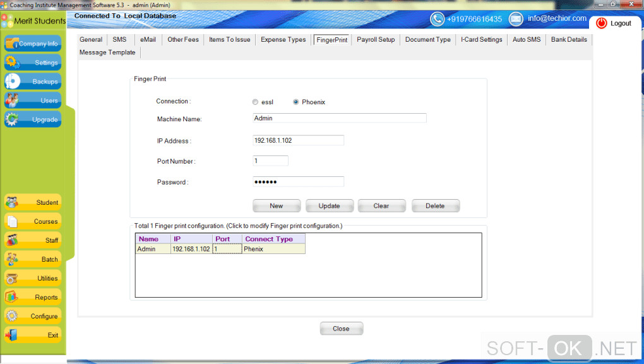The height and width of the screenshot is (364, 644).
Task: Click into the Password field
Action: [298, 181]
